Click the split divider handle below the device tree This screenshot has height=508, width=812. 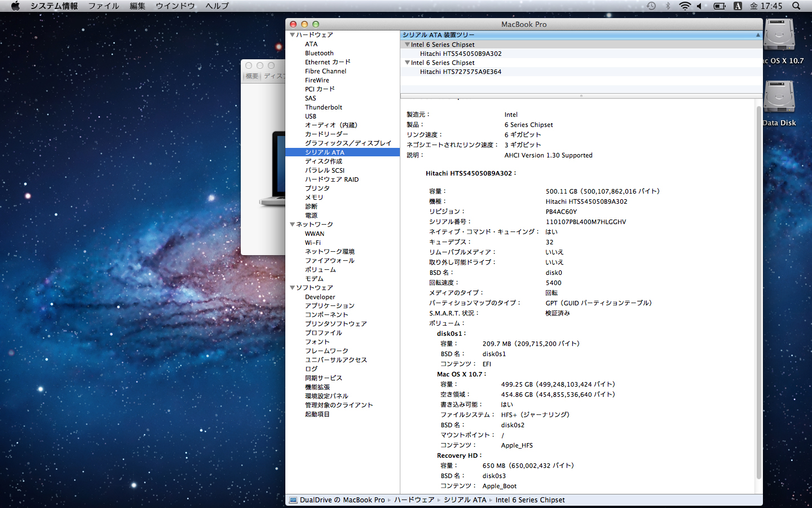[x=581, y=96]
